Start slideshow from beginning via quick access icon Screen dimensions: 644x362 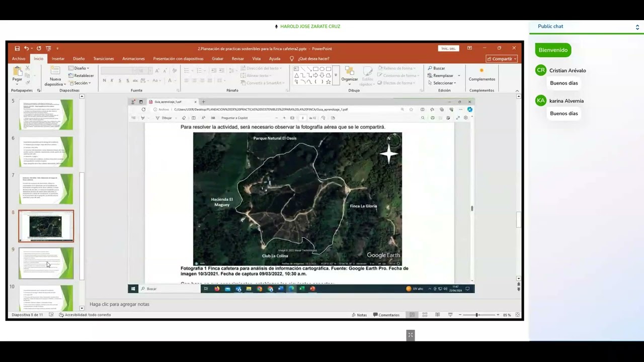48,48
